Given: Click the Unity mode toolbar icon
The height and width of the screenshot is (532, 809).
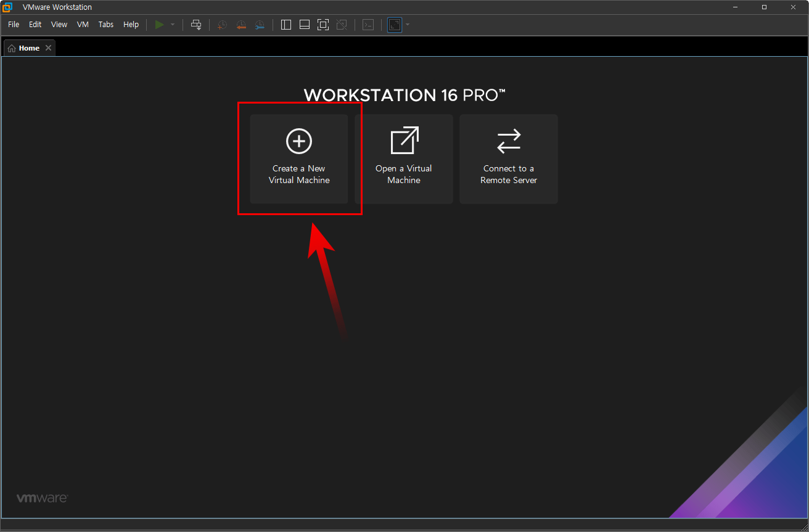Looking at the screenshot, I should click(342, 25).
